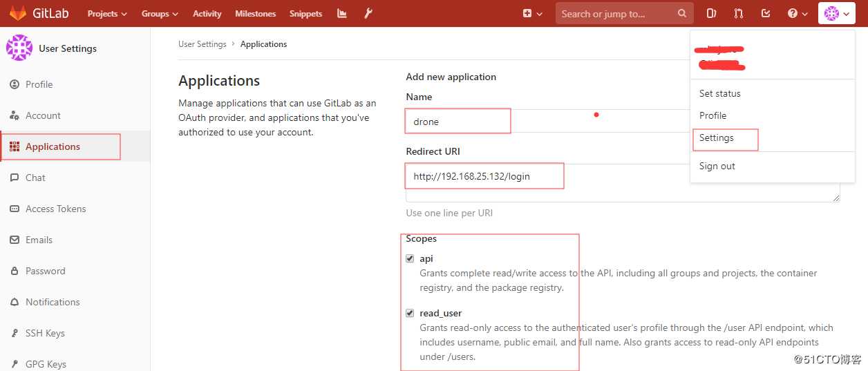
Task: Open the Projects dropdown menu
Action: pos(107,13)
